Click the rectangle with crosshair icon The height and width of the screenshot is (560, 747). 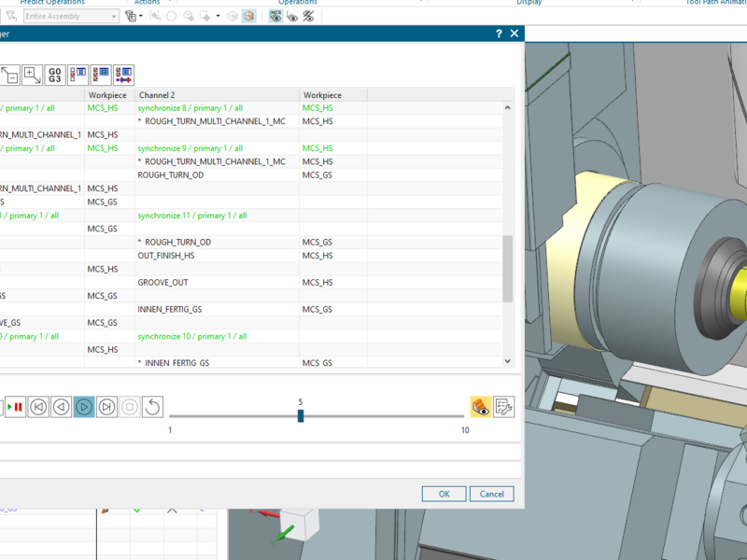pyautogui.click(x=205, y=16)
